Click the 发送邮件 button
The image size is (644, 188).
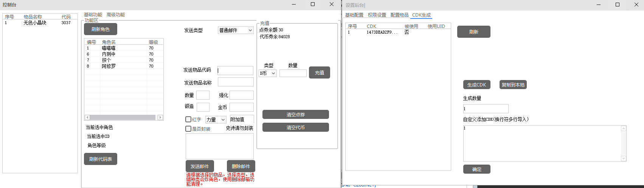tap(200, 166)
